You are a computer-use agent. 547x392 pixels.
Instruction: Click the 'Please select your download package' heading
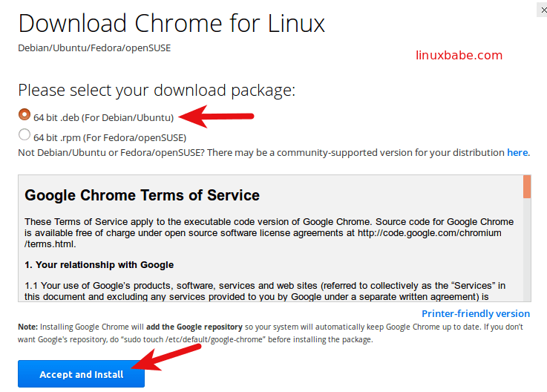(157, 91)
